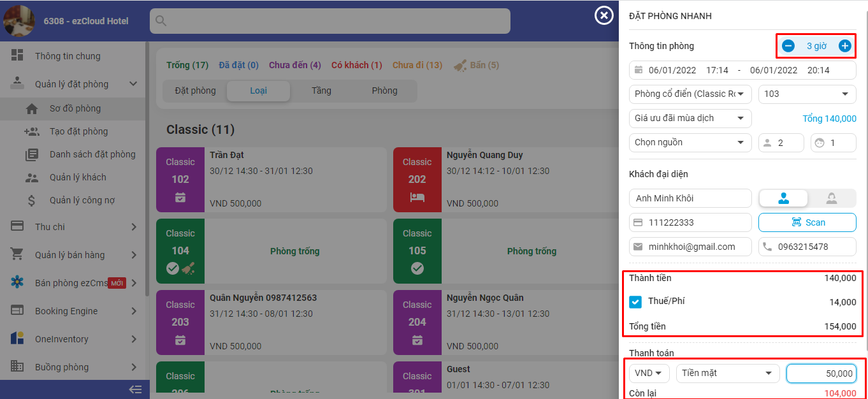Click the Scan ID button
Image resolution: width=868 pixels, height=399 pixels.
click(x=807, y=222)
